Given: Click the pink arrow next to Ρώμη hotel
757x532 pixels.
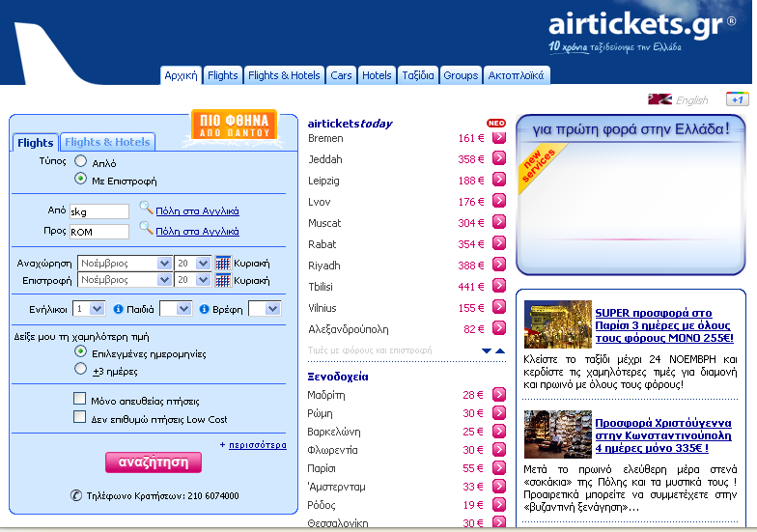Looking at the screenshot, I should 499,413.
